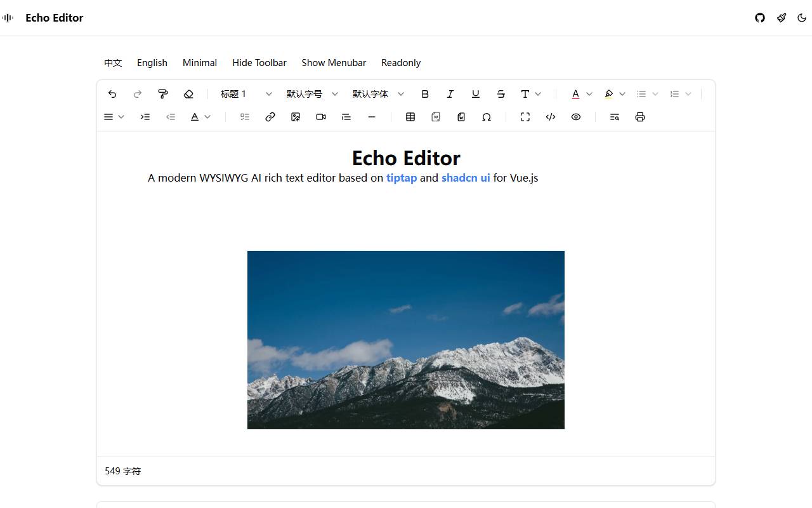
Task: Open the Omega special characters icon
Action: (x=487, y=117)
